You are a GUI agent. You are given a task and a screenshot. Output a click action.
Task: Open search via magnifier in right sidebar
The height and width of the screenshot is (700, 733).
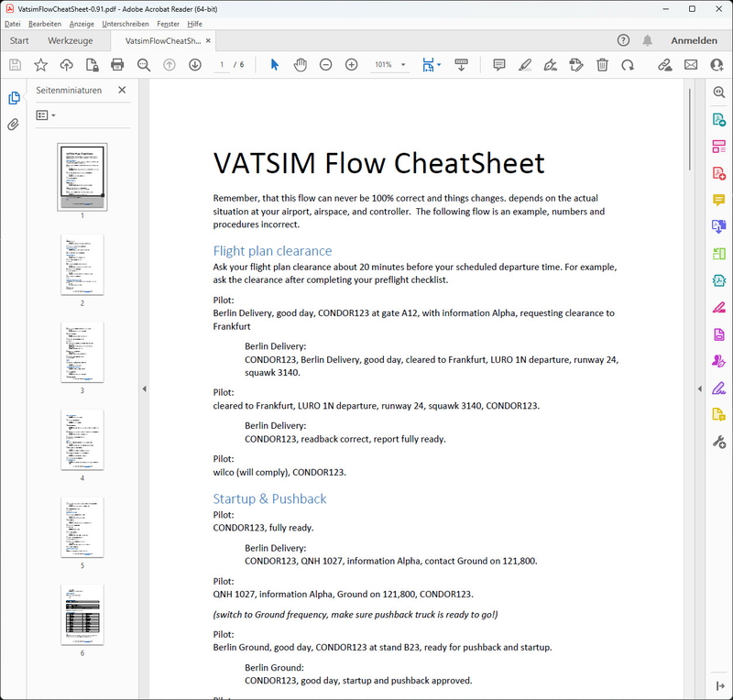(717, 93)
